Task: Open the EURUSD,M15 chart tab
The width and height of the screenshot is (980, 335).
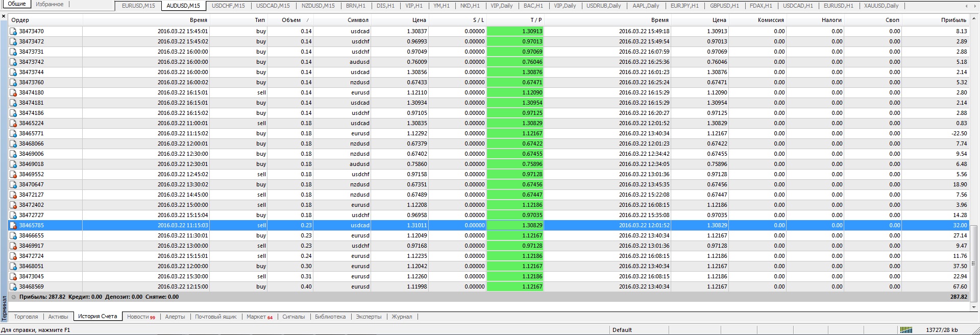Action: 138,6
